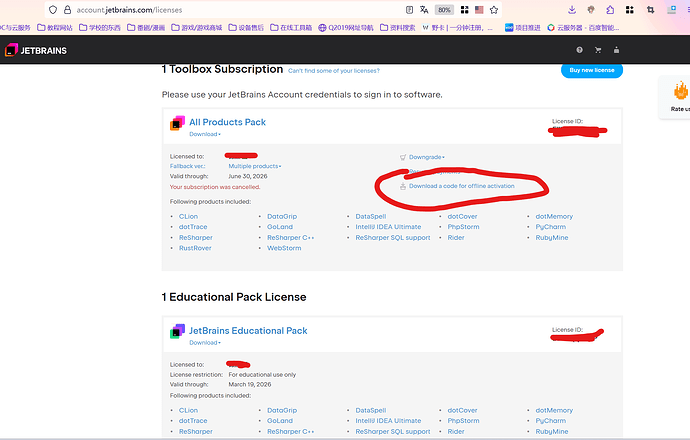This screenshot has width=690, height=440.
Task: Click Can't find some of your licenses link
Action: click(x=334, y=71)
